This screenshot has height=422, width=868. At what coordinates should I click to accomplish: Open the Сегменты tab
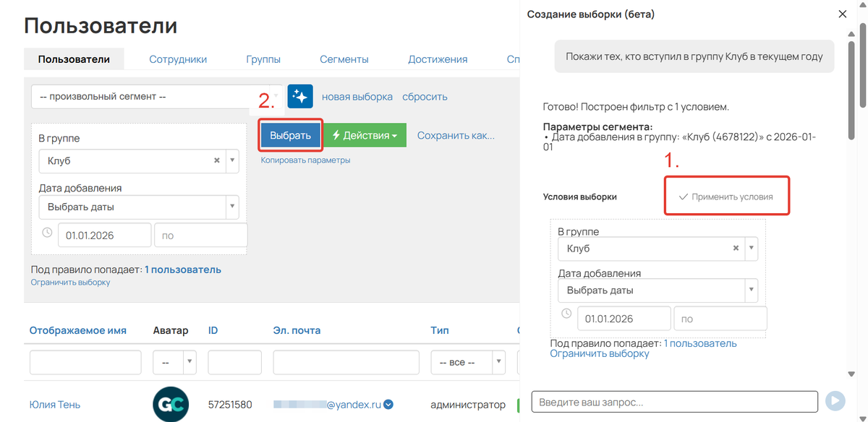pyautogui.click(x=344, y=59)
